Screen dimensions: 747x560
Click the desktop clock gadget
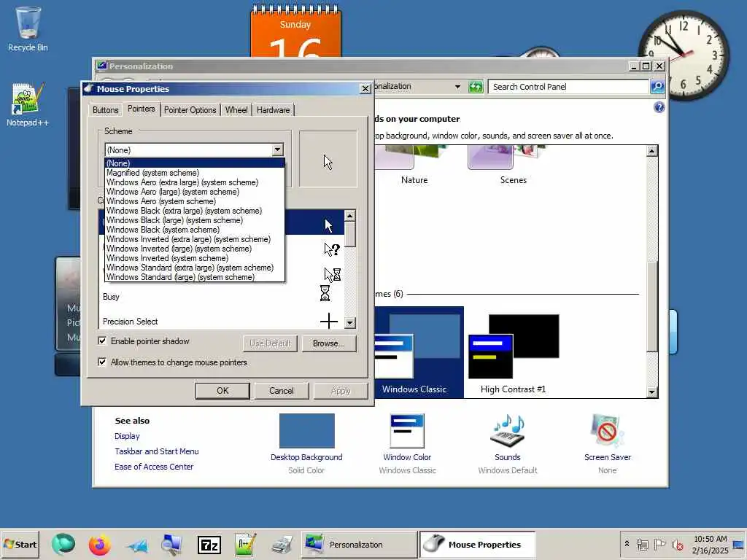[x=684, y=55]
